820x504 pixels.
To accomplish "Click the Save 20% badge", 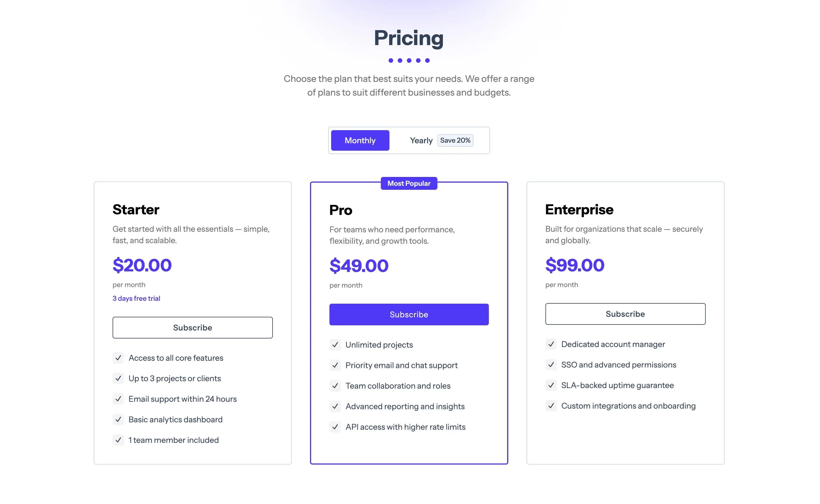I will (x=455, y=140).
